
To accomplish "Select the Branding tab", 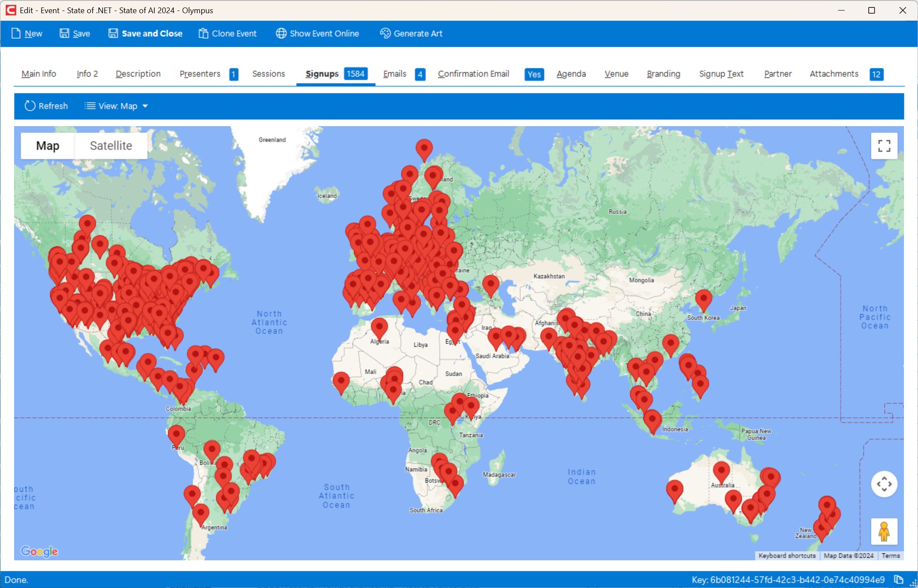I will [x=663, y=74].
